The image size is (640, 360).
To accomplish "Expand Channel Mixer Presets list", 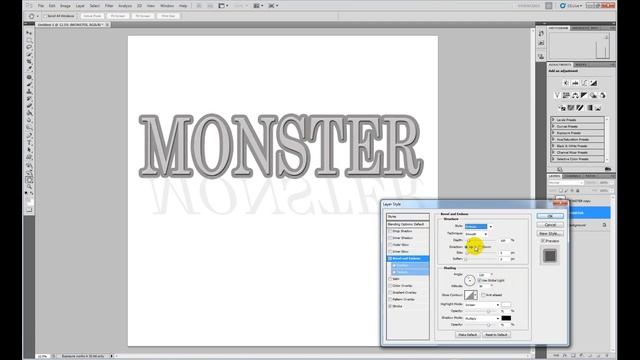I will pos(553,153).
